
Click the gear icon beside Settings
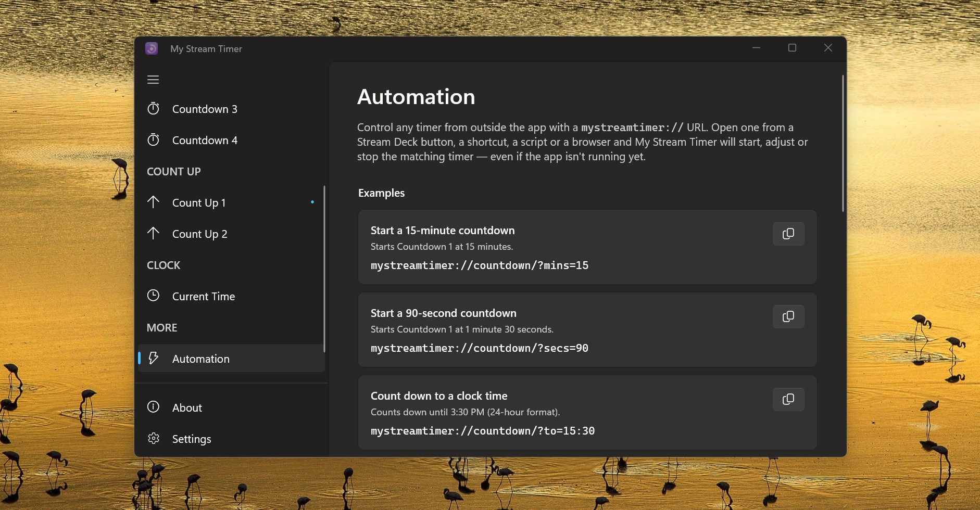153,438
